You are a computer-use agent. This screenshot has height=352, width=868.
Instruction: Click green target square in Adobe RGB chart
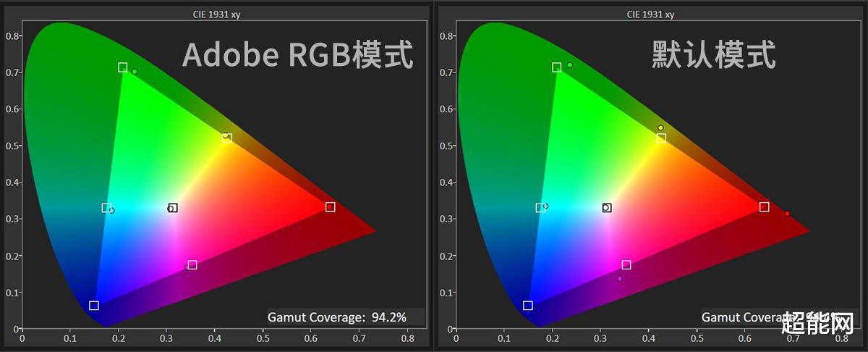tap(123, 67)
